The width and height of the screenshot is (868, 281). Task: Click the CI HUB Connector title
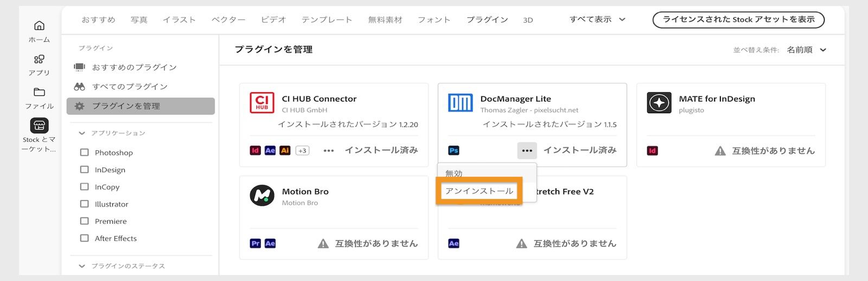319,99
